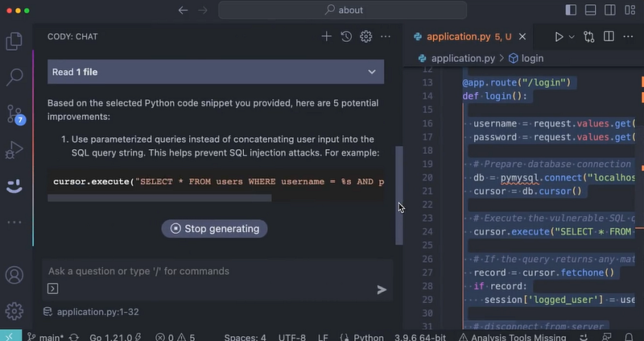This screenshot has width=644, height=341.
Task: Click the Stop generating button
Action: click(x=214, y=229)
